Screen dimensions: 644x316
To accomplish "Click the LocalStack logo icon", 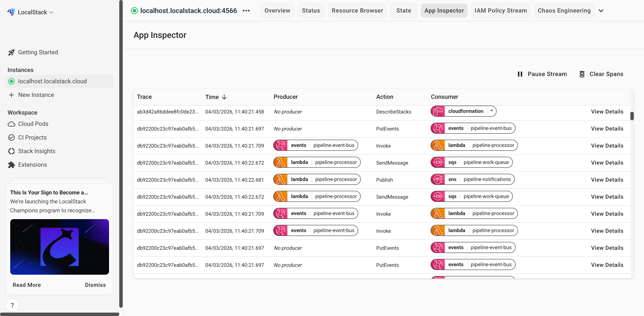I will coord(11,12).
